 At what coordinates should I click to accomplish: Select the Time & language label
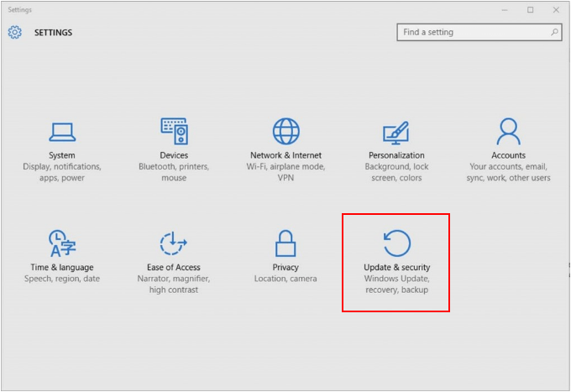(62, 267)
